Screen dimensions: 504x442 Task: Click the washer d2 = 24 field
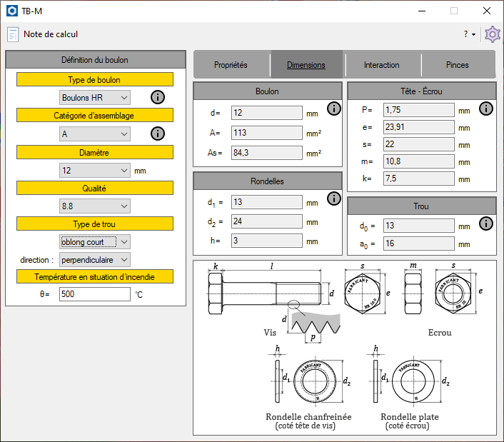click(x=266, y=221)
